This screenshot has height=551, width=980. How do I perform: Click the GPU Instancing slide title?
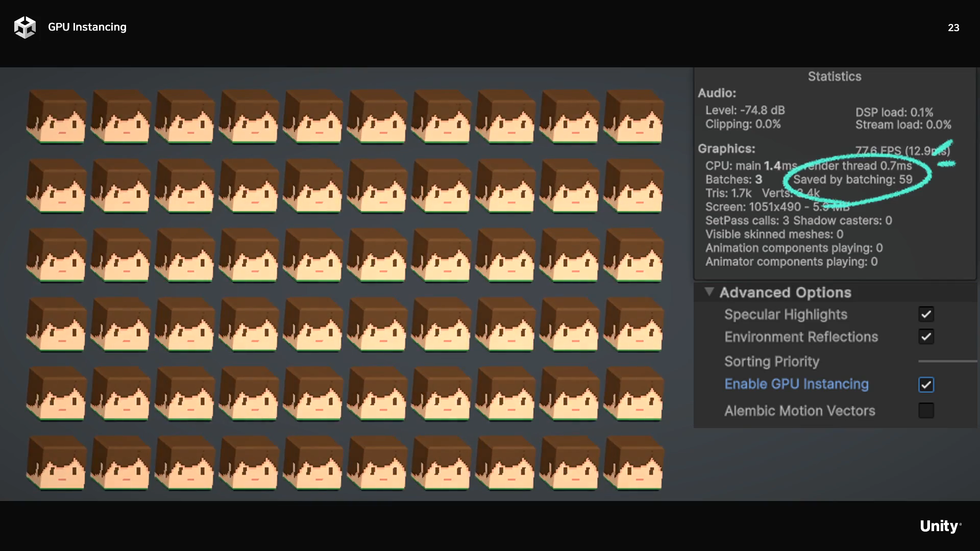point(87,27)
